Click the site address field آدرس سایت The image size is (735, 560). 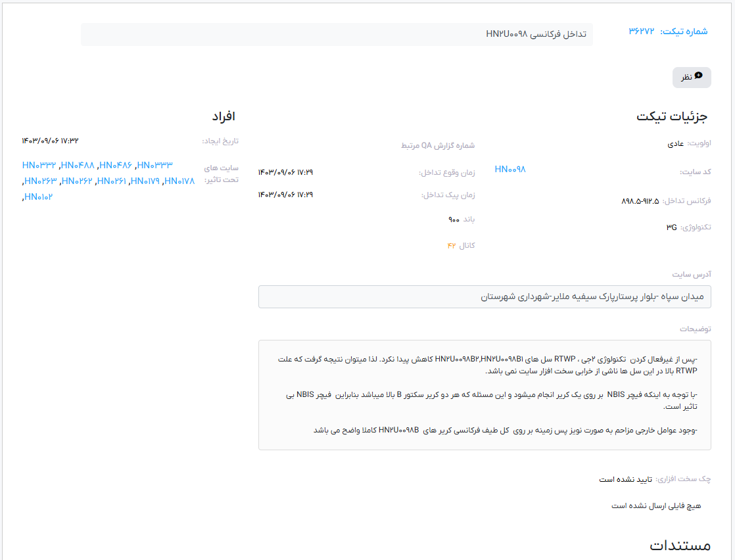pos(485,296)
